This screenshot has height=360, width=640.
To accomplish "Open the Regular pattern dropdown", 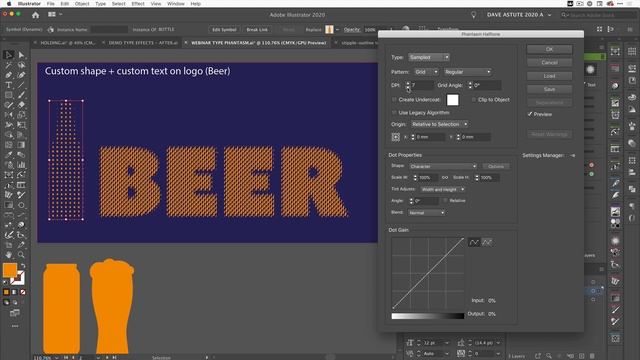I will [x=467, y=72].
